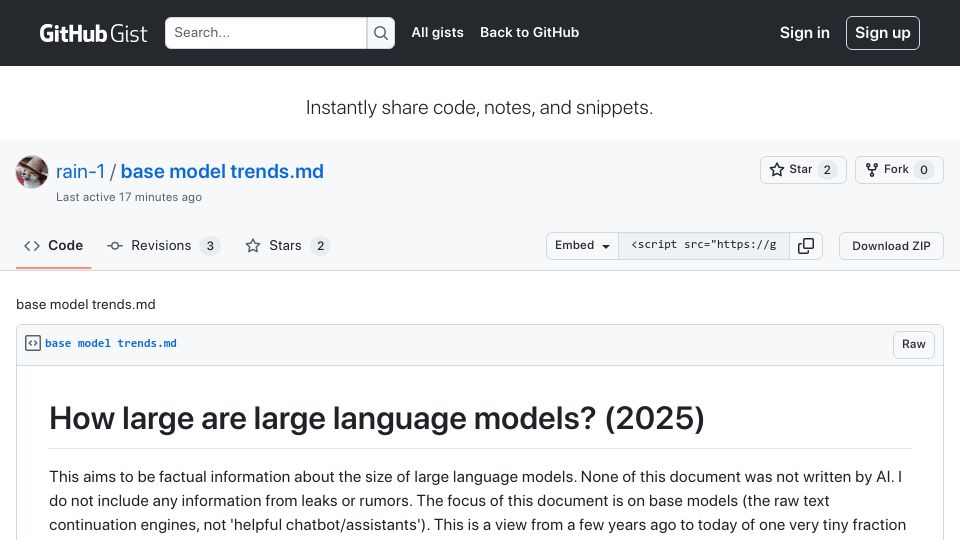The image size is (960, 540).
Task: Click the GitHub Gist logo
Action: click(x=93, y=33)
